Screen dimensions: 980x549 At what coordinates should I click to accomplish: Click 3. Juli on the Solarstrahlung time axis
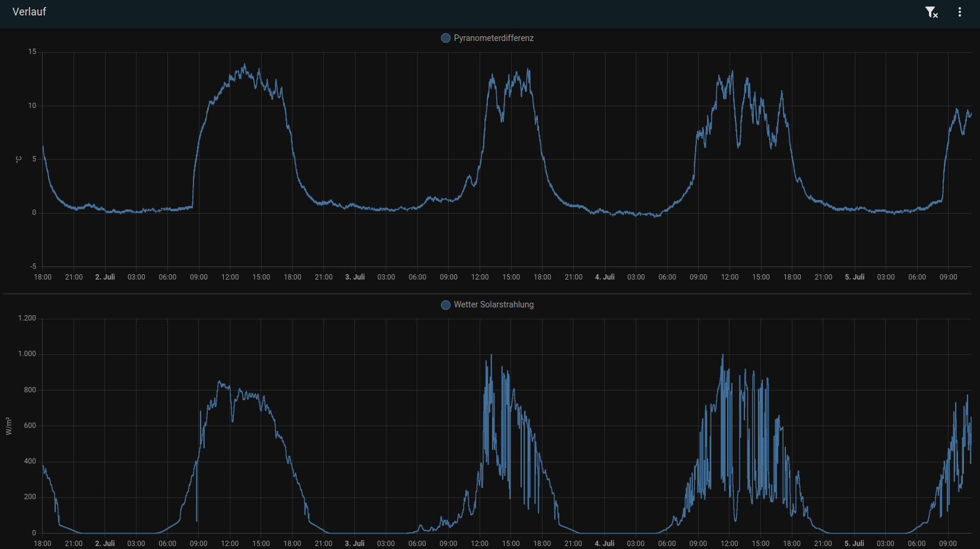tap(355, 544)
